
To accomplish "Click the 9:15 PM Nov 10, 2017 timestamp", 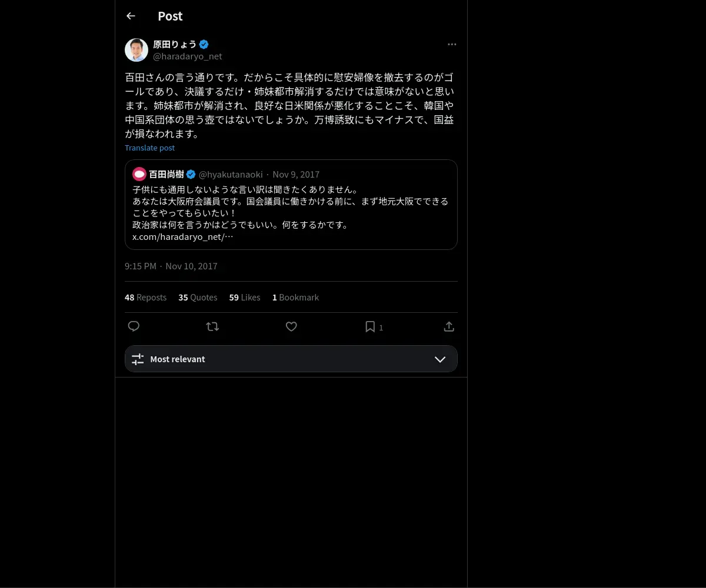I will (x=171, y=266).
